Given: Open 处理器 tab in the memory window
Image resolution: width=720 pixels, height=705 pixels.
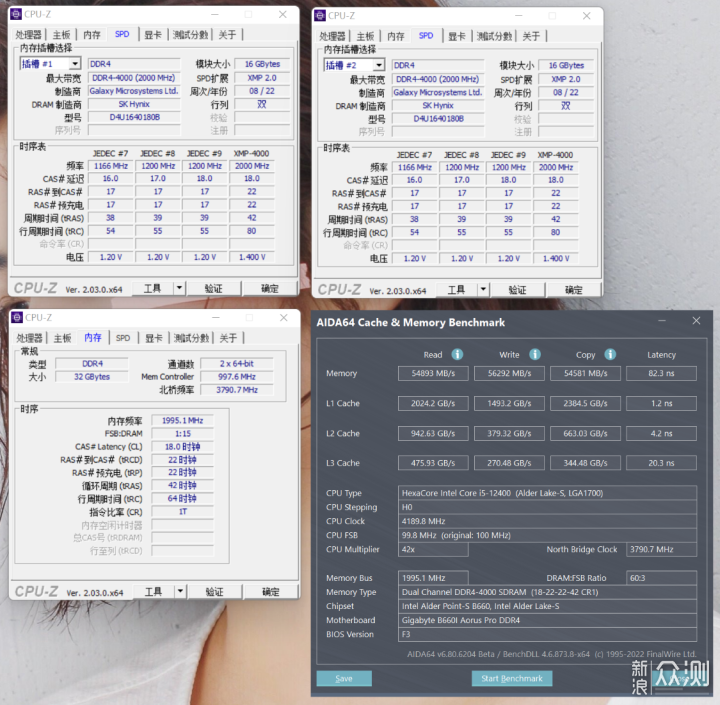Looking at the screenshot, I should click(x=29, y=338).
